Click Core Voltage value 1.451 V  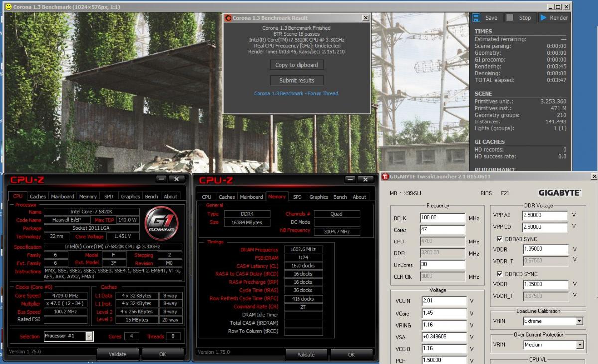(x=123, y=236)
